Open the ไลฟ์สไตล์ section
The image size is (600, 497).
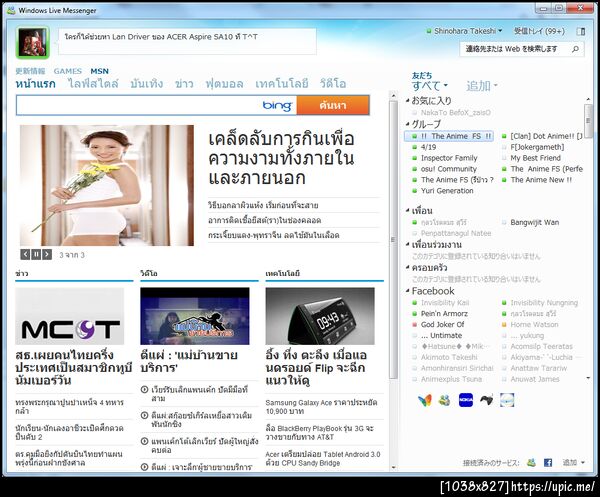93,84
